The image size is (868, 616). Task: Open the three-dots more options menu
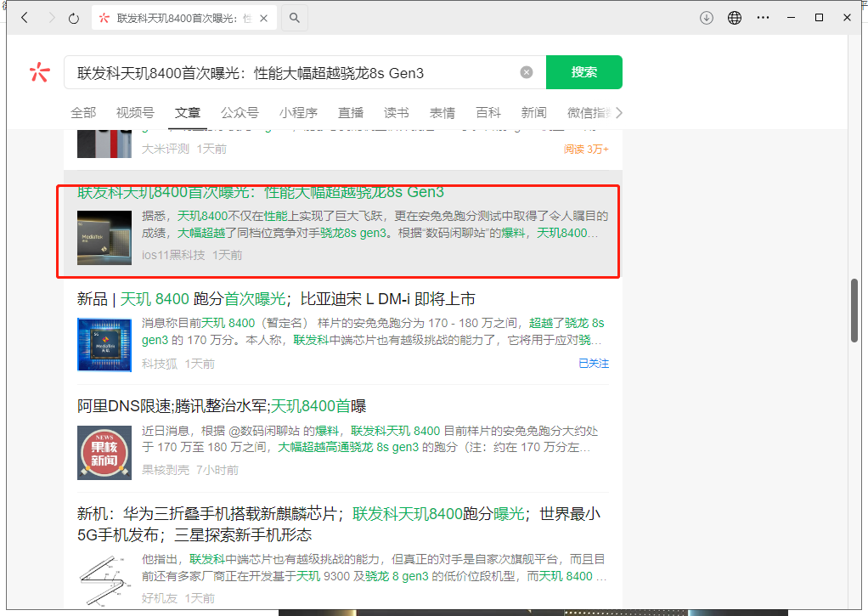tap(763, 18)
